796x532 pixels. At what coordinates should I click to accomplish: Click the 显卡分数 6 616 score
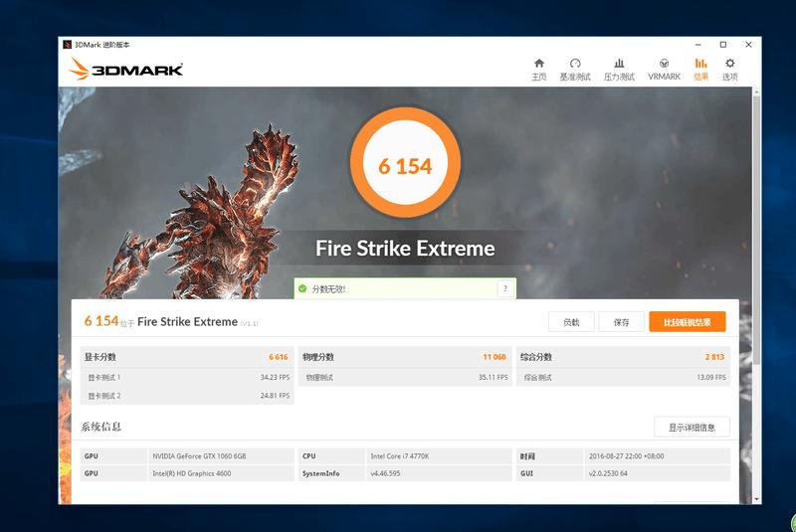pos(279,357)
